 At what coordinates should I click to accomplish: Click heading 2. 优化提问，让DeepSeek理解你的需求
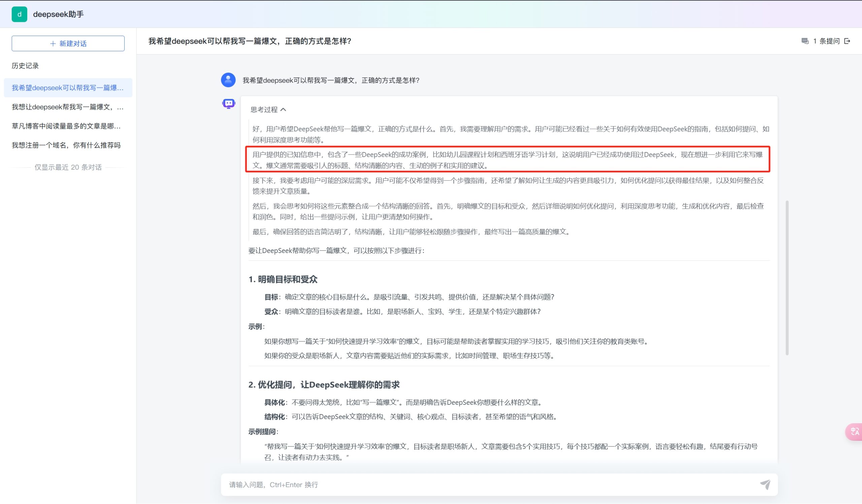324,385
